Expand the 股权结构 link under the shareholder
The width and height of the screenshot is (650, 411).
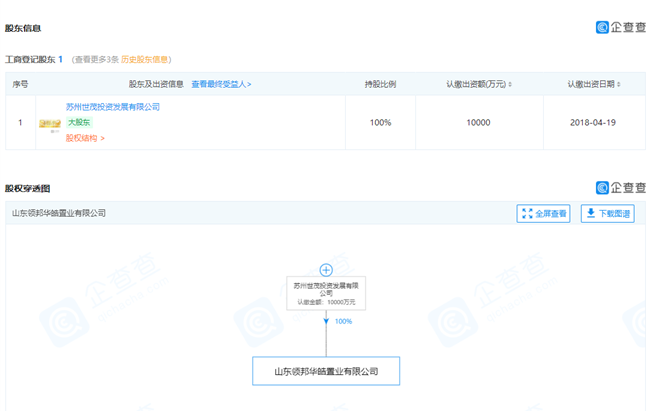[85, 138]
